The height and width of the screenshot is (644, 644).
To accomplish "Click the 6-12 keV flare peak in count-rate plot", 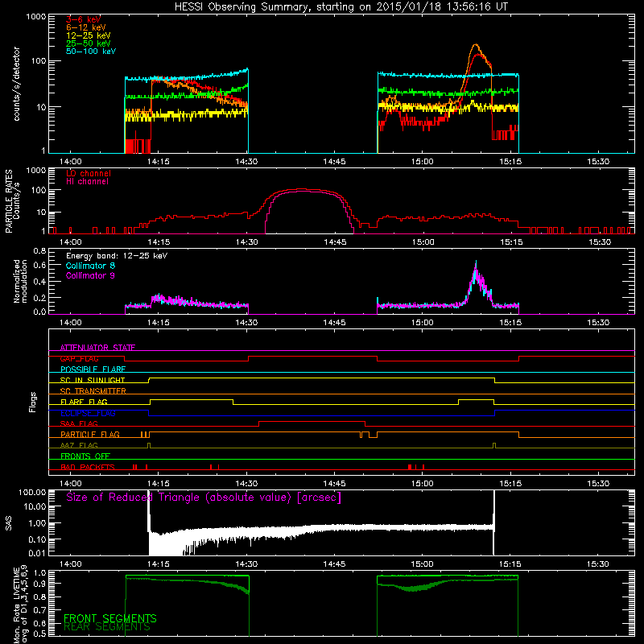I will click(x=476, y=44).
